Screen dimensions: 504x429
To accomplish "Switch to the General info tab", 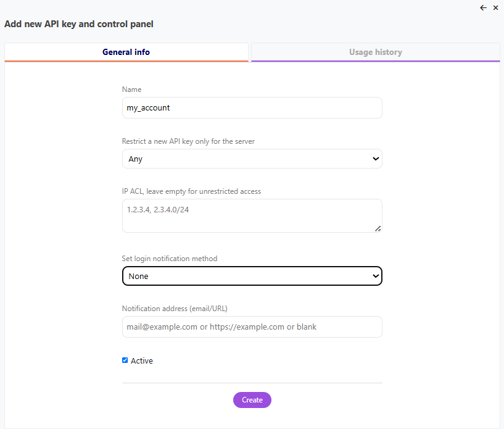I will 126,52.
